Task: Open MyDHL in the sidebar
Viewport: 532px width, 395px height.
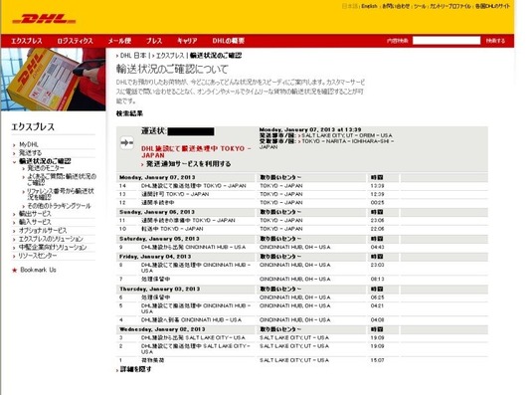Action: (x=29, y=144)
